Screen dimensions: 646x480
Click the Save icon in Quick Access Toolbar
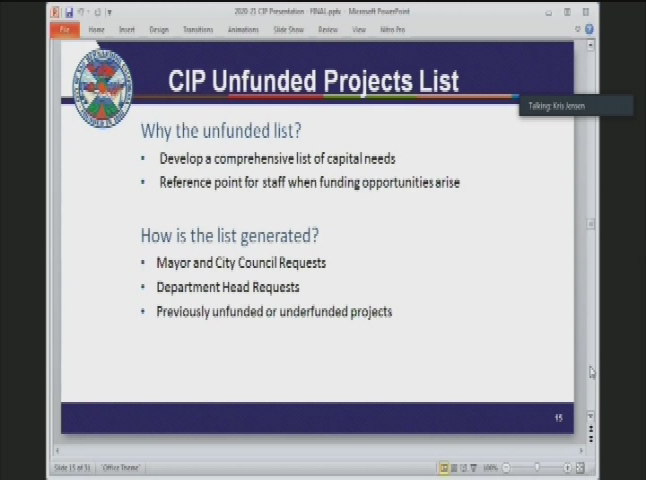(69, 12)
